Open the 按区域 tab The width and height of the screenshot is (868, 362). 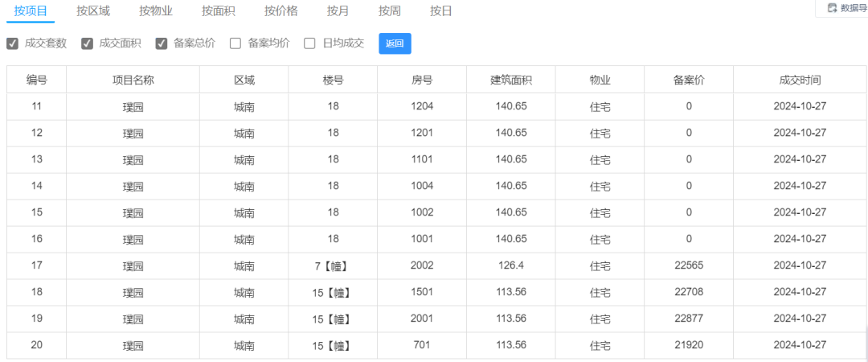[92, 10]
